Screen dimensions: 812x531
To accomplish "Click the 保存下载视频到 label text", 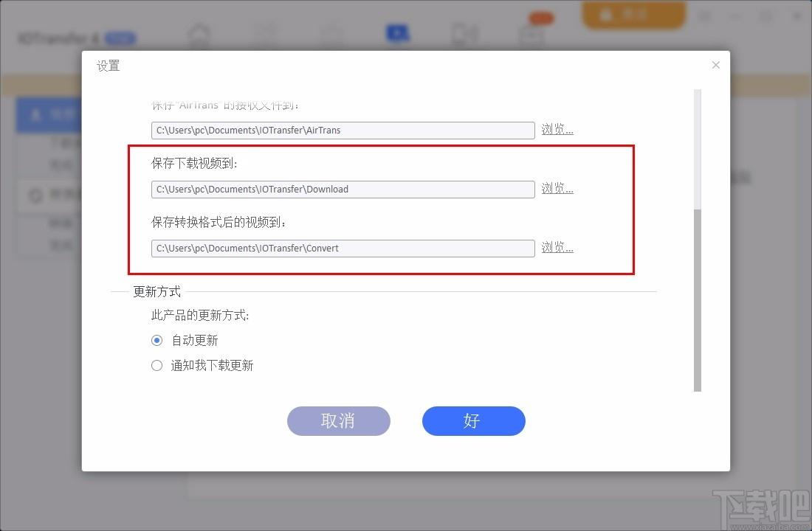I will point(194,164).
